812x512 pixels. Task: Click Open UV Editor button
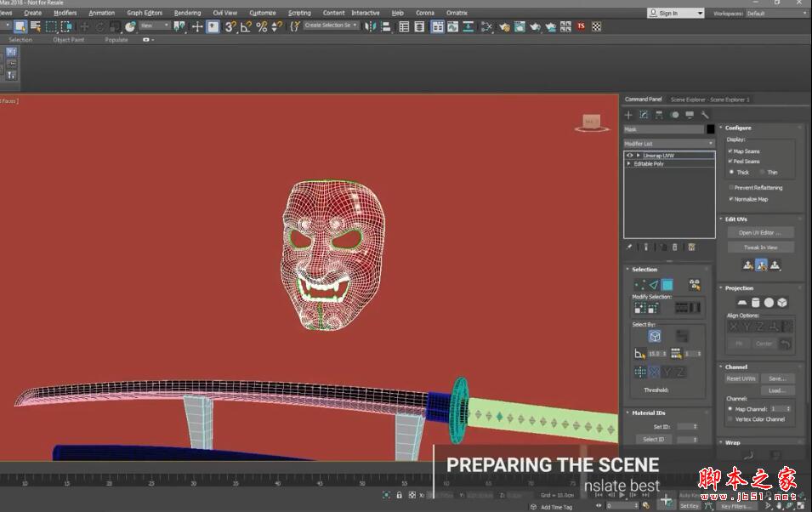point(760,233)
